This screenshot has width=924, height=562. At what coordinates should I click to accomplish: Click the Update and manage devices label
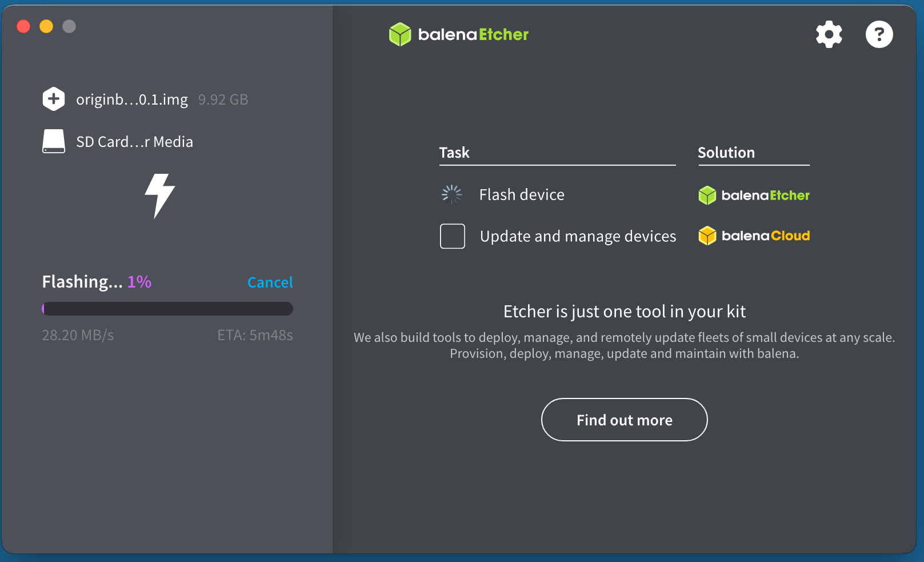point(578,237)
